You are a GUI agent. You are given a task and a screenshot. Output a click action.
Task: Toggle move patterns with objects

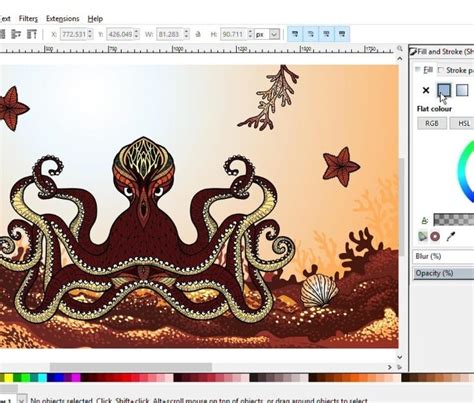342,34
